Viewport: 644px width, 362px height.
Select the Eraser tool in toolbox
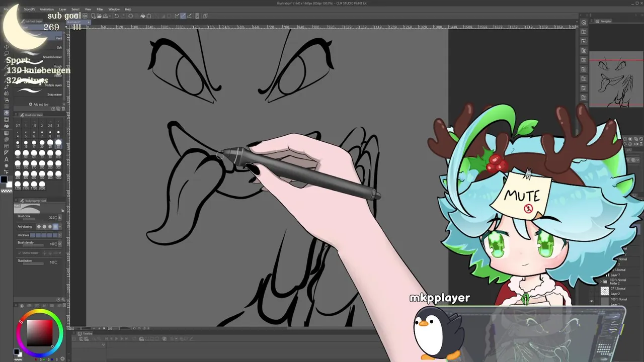click(x=7, y=113)
